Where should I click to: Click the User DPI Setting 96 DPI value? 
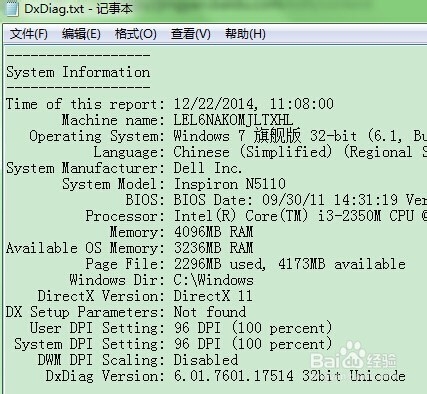point(253,328)
